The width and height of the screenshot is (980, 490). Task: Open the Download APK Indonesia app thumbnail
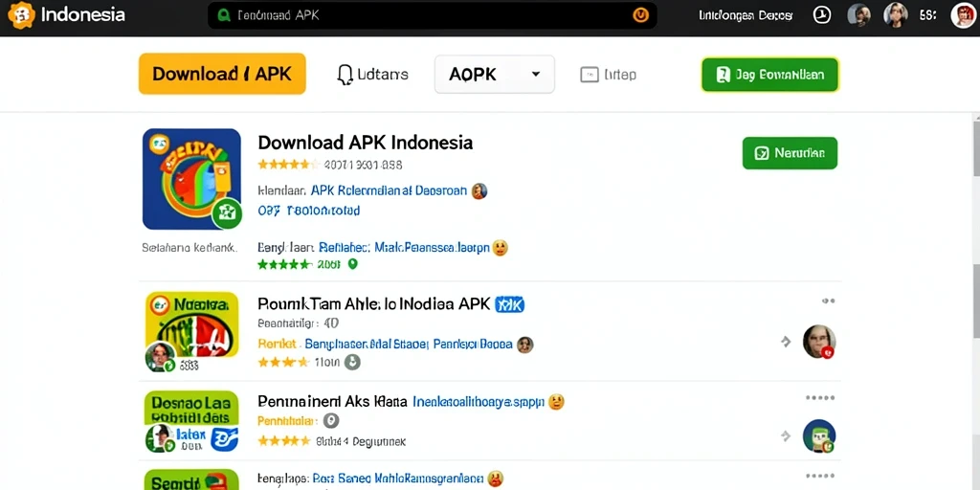(x=191, y=179)
